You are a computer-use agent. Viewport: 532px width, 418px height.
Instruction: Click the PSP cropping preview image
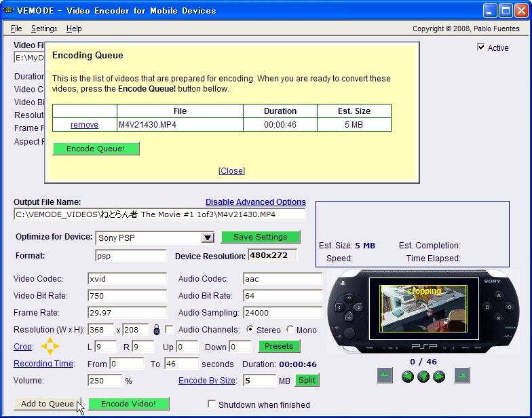[423, 309]
